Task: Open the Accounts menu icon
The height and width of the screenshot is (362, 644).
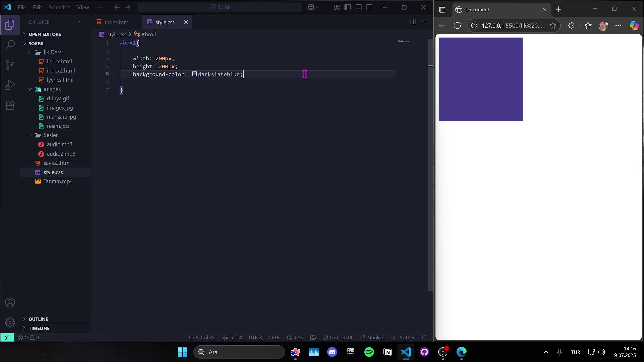Action: pyautogui.click(x=10, y=303)
